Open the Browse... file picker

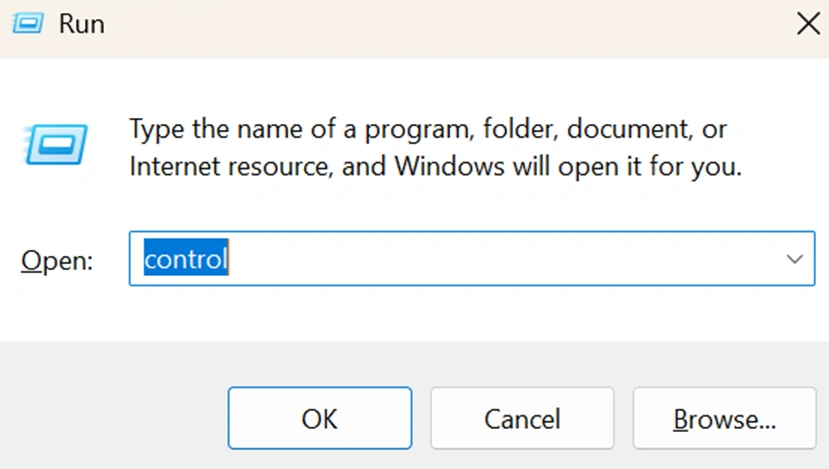(x=724, y=418)
